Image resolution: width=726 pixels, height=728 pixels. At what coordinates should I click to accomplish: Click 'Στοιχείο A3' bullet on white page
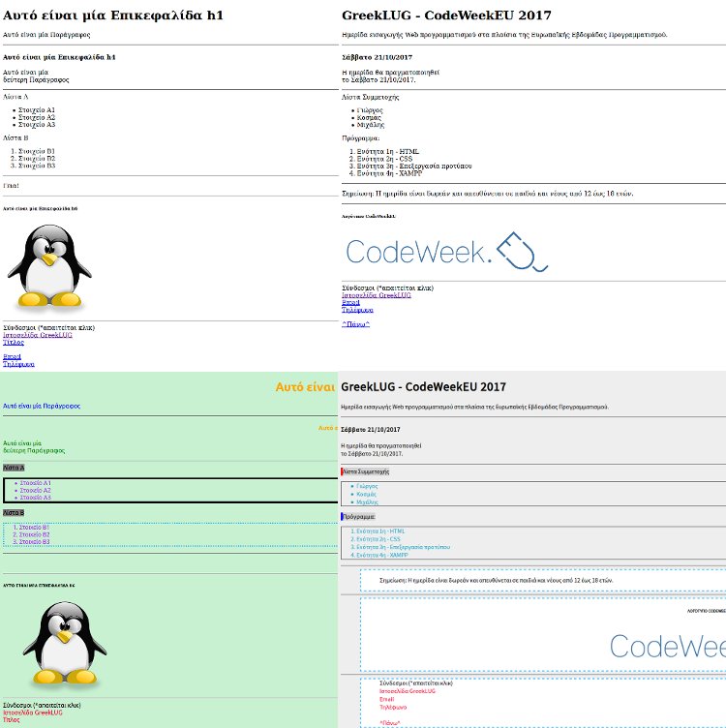click(x=37, y=125)
